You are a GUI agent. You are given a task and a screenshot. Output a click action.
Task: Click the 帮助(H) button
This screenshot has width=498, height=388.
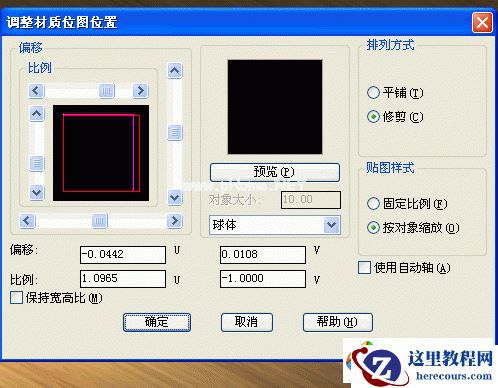tap(337, 322)
